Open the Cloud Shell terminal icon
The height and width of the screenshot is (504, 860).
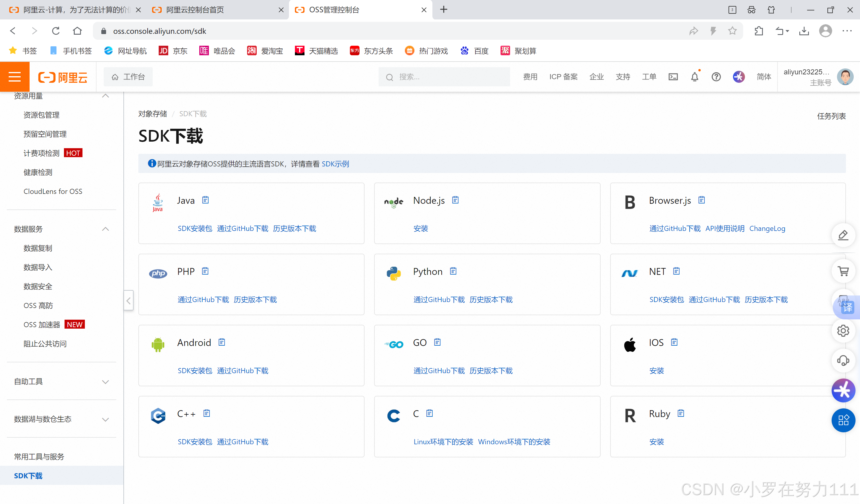(x=673, y=77)
